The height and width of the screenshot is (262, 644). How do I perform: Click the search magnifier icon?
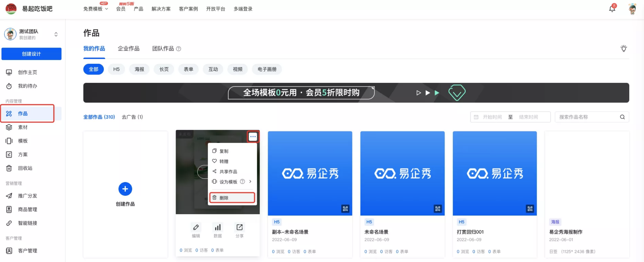[622, 117]
